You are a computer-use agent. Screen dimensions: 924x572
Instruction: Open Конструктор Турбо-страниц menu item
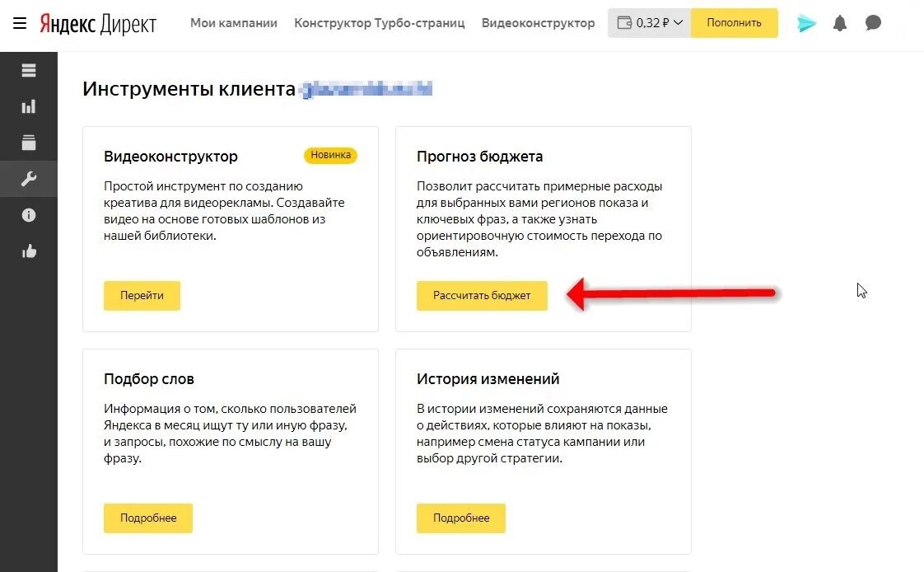[380, 23]
